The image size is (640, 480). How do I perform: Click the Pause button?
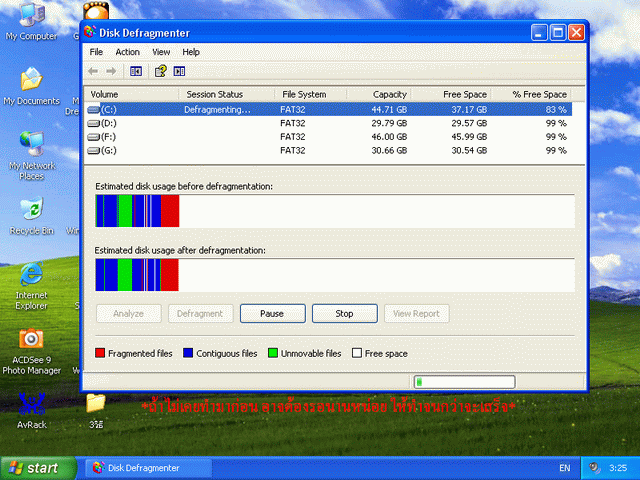(273, 313)
